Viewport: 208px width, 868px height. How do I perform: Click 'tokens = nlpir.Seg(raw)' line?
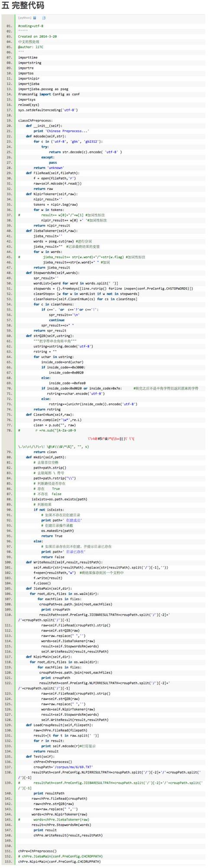[x=55, y=204]
